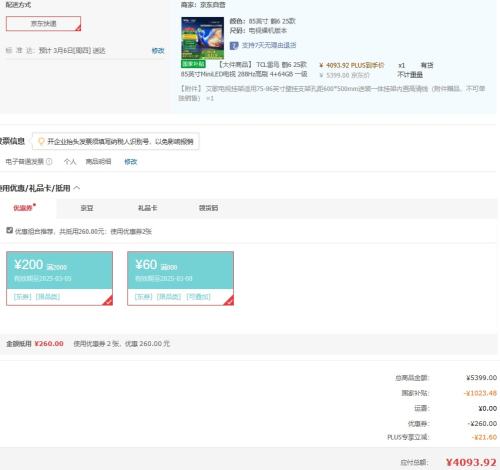Click the selected corner mark on ¥60 coupon
500x470 pixels.
coord(229,301)
